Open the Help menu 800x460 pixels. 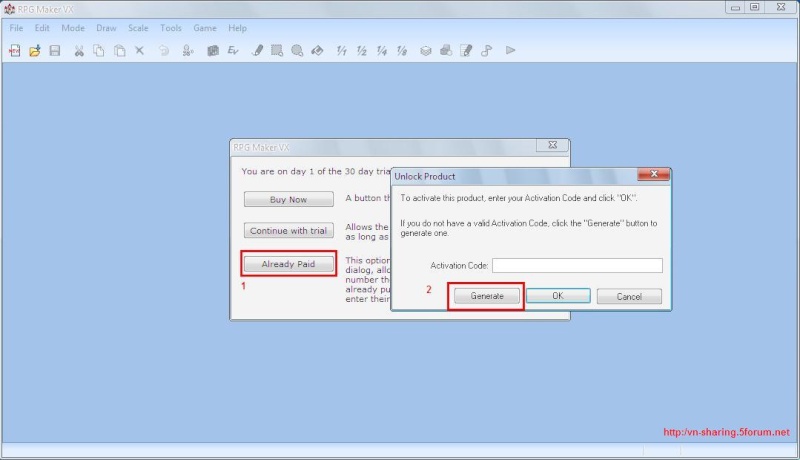237,28
